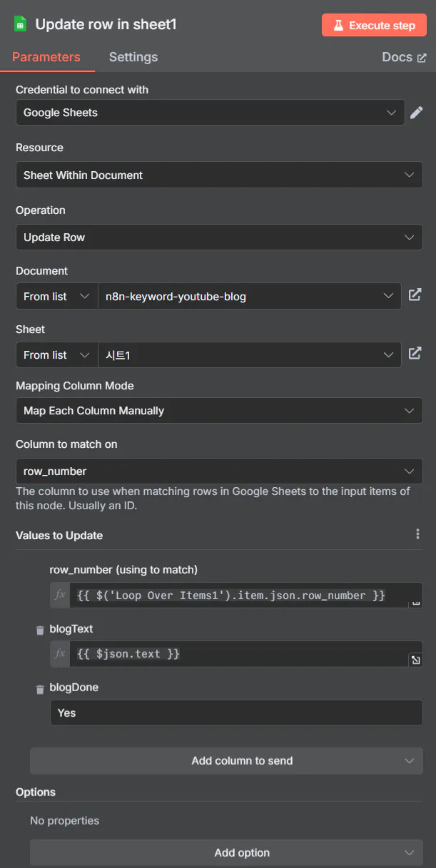The width and height of the screenshot is (436, 868).
Task: Click the Execute step button
Action: tap(374, 25)
